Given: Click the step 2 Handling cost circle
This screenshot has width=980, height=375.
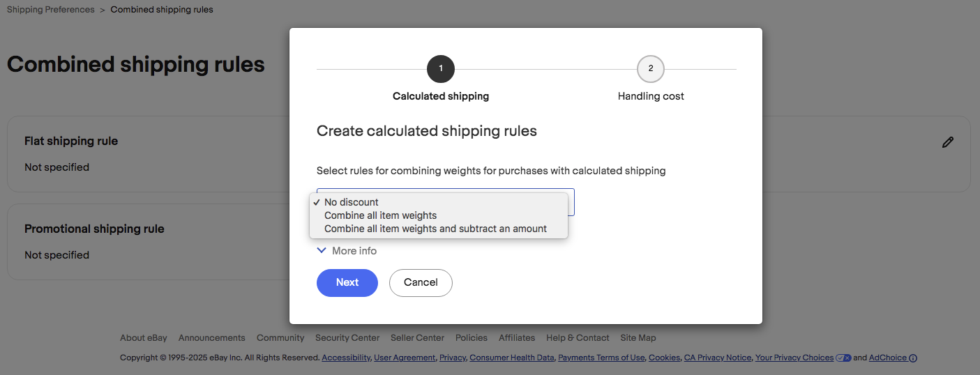Looking at the screenshot, I should click(650, 69).
